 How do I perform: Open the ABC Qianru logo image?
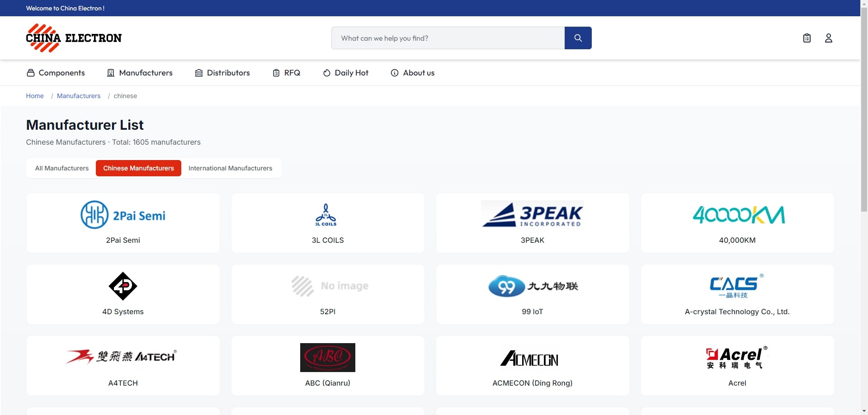328,358
